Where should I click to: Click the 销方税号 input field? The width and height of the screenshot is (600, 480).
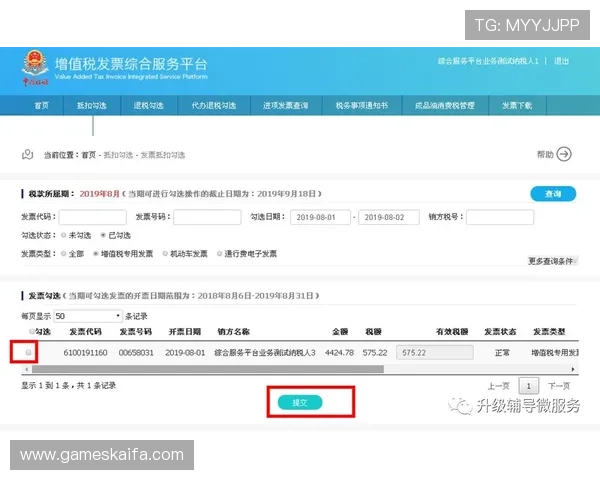[x=500, y=217]
